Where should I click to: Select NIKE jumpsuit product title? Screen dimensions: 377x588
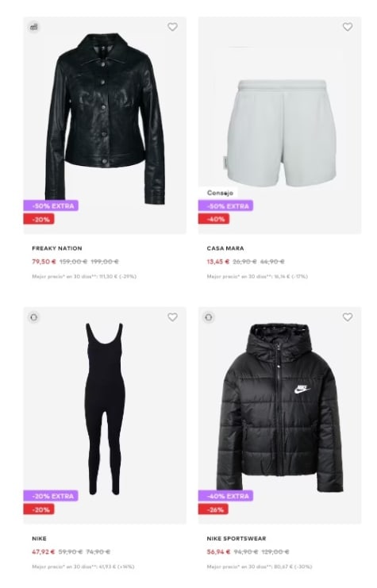(x=40, y=539)
